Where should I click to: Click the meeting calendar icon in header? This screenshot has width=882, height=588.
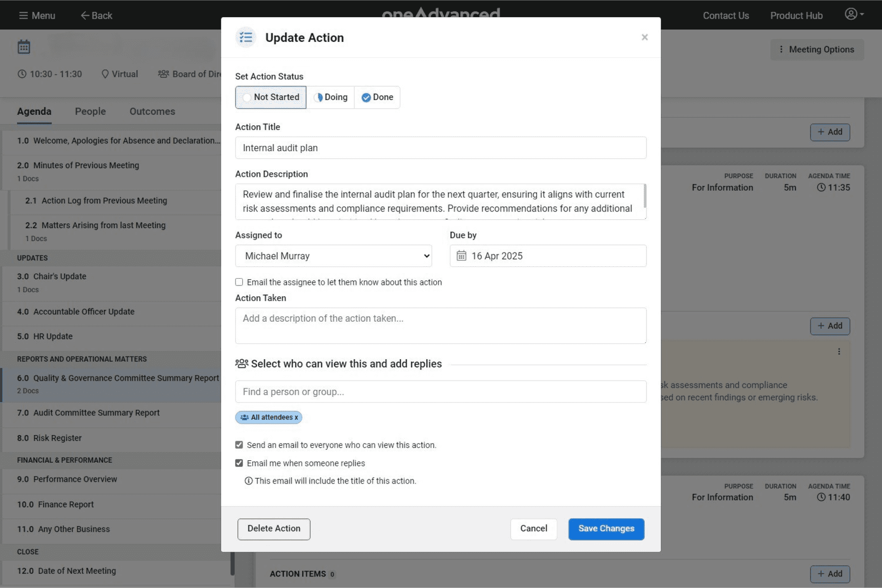pos(24,47)
